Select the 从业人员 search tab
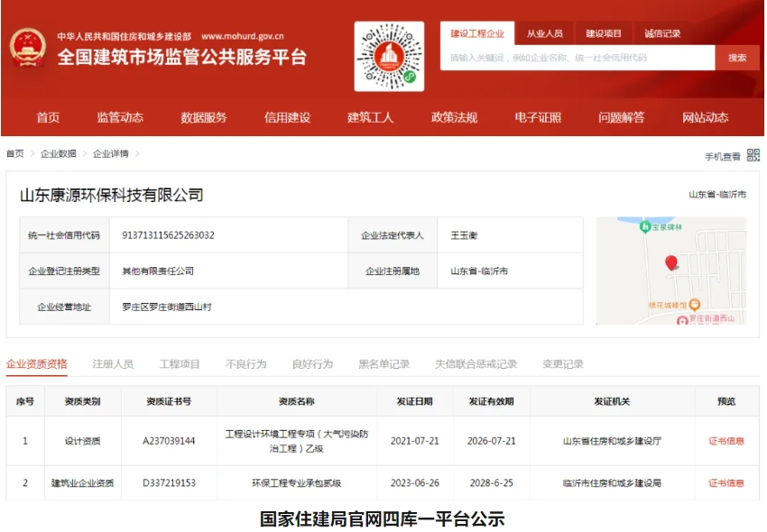Viewport: 767px width, 532px height. click(x=544, y=33)
